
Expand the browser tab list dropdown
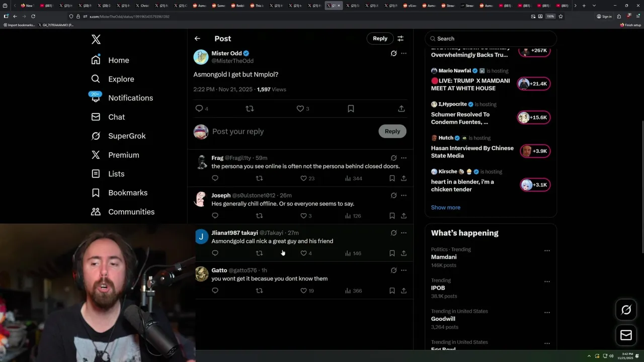[x=594, y=6]
